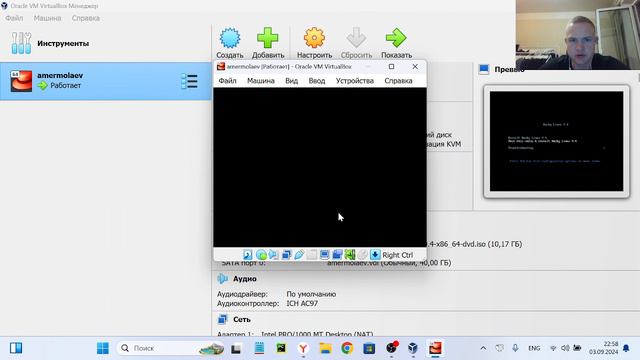The height and width of the screenshot is (360, 640).
Task: Click the taskbar Поиск search field
Action: point(171,348)
